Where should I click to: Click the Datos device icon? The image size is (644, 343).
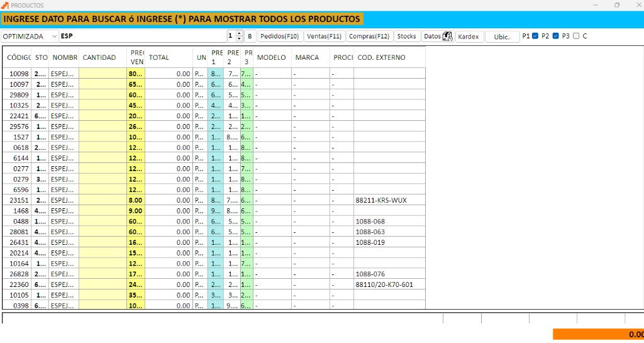[447, 37]
